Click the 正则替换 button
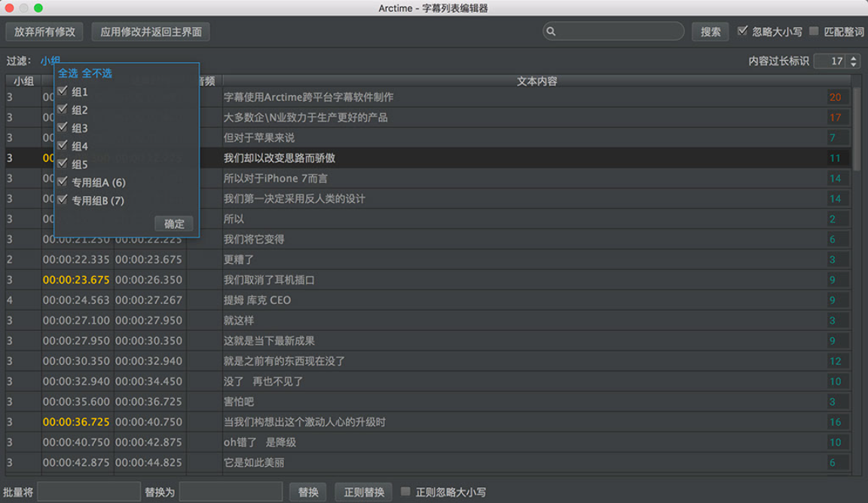The width and height of the screenshot is (868, 503). pyautogui.click(x=365, y=492)
